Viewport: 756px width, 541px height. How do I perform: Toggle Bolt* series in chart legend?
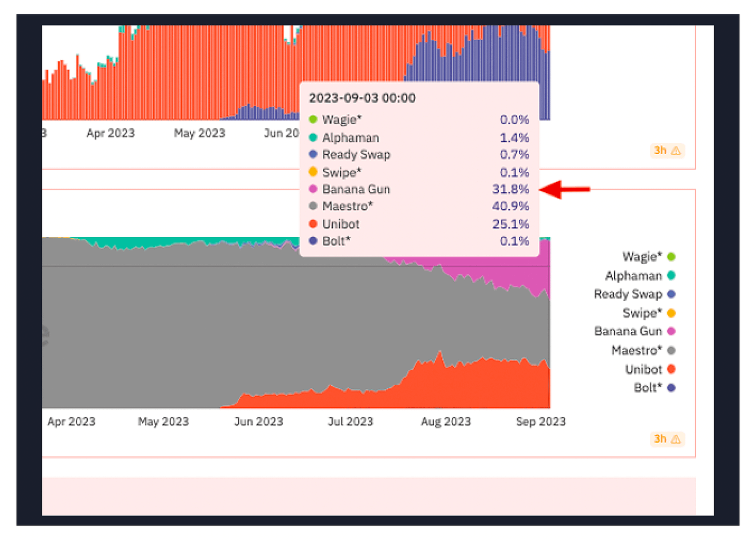click(654, 388)
